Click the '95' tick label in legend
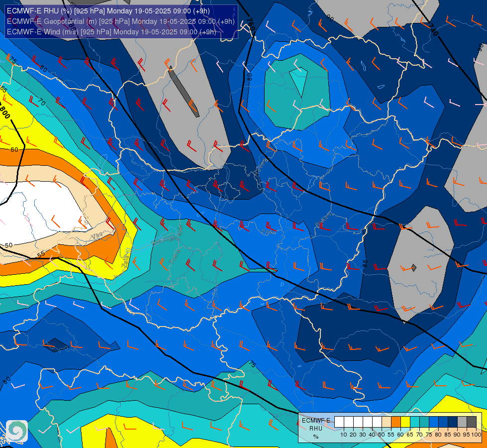Image resolution: width=487 pixels, height=448 pixels. click(x=466, y=435)
